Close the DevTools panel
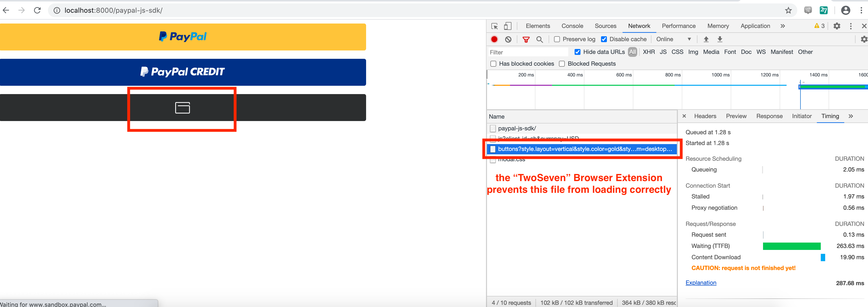This screenshot has width=868, height=307. (x=864, y=26)
